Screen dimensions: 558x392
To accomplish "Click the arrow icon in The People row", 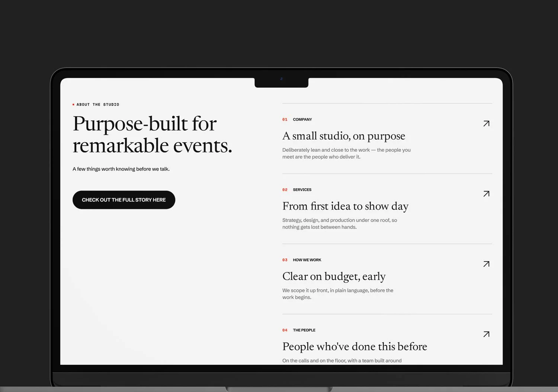I will [486, 334].
